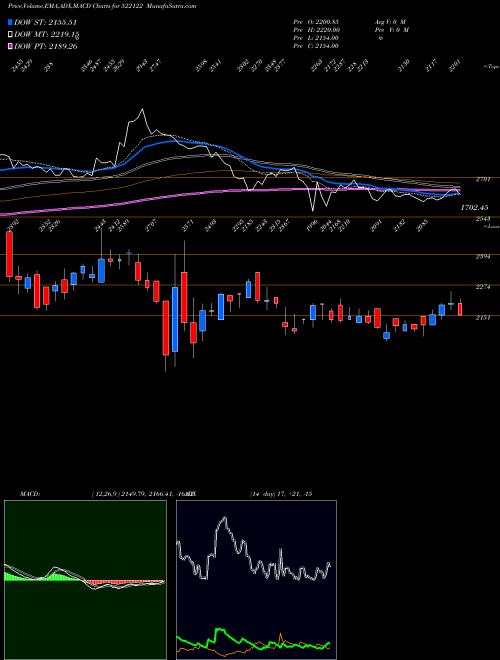Click the 'Pre V: 0 M' value
Screen dimensions: 500x660
pos(391,30)
